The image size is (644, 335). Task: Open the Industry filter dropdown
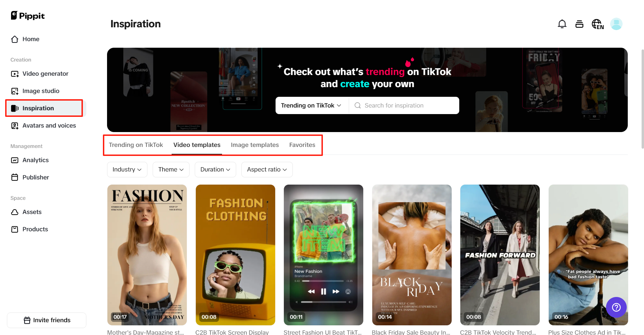(x=127, y=169)
